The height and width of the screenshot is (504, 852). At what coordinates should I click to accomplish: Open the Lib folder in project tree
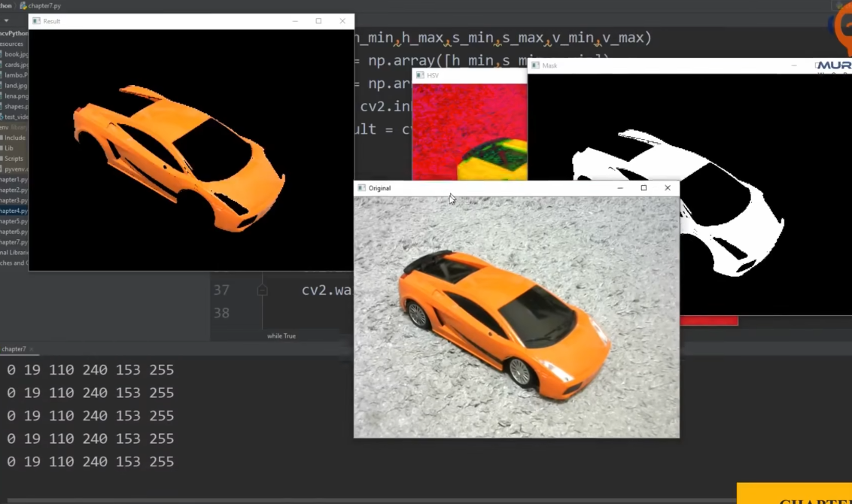click(8, 148)
